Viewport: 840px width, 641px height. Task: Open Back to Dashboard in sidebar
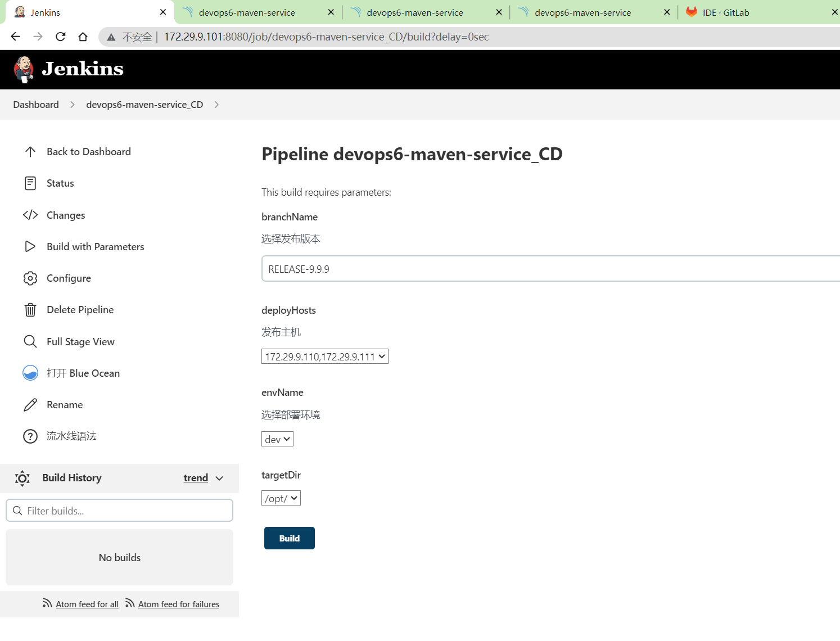[x=89, y=152]
